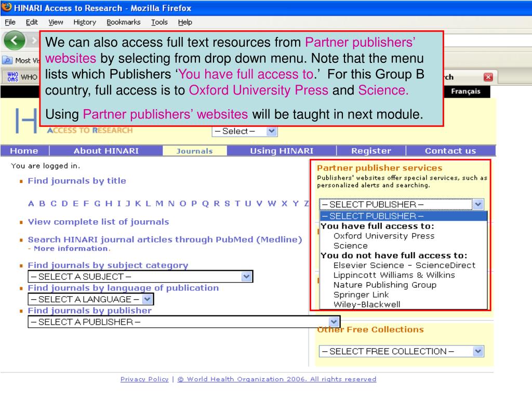Switch language to Français
532x399 pixels.
coord(465,91)
